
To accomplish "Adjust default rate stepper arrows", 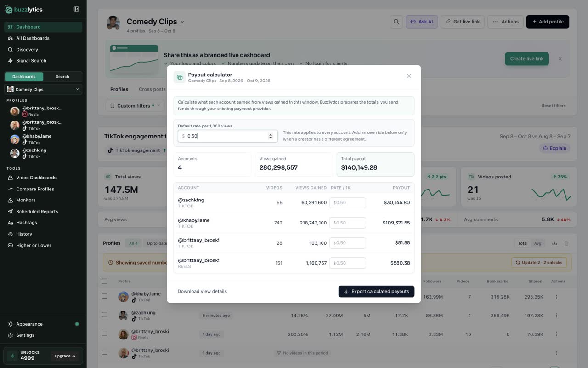I will pos(271,136).
